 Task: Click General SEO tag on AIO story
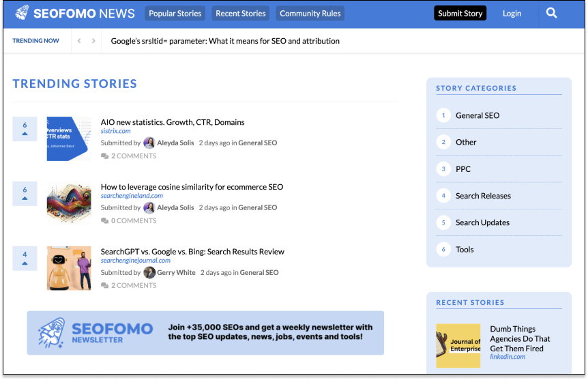258,143
